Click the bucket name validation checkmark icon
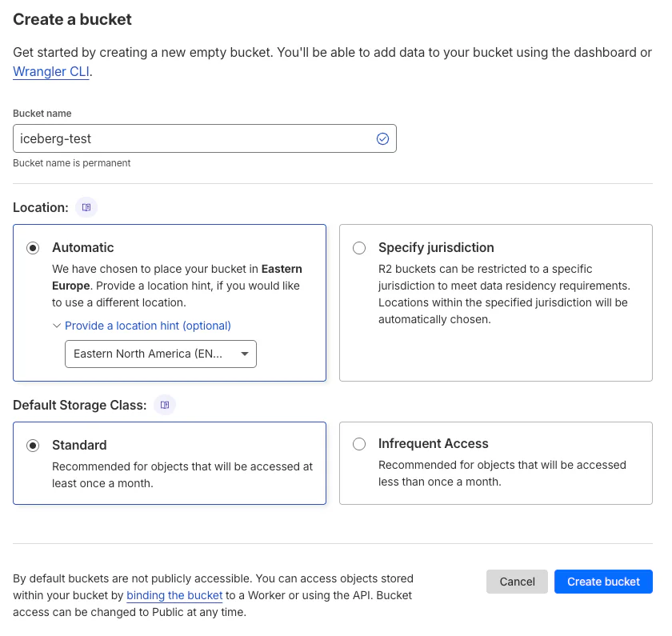Screen dimensions: 672x636 pyautogui.click(x=382, y=139)
